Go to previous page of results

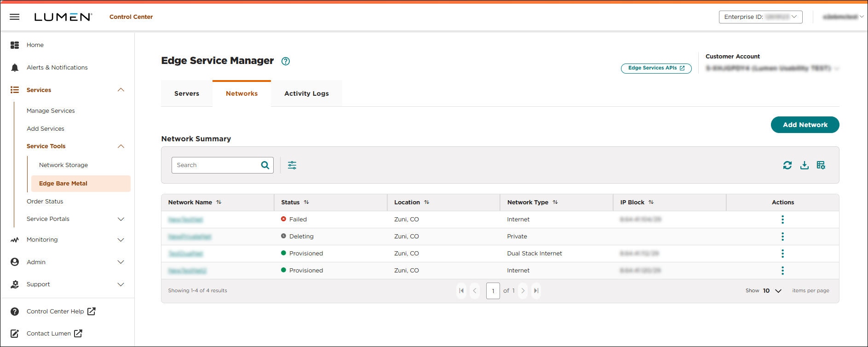475,291
